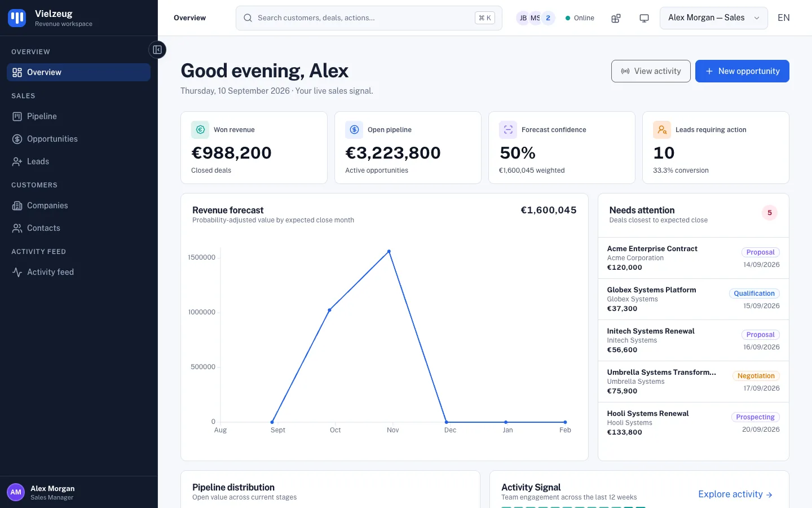Click the €988,200 won revenue value
This screenshot has height=508, width=812.
click(x=231, y=153)
